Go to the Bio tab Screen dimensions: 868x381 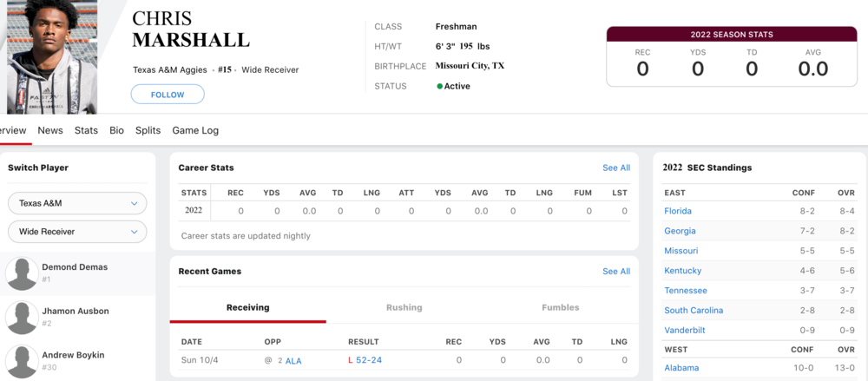116,130
